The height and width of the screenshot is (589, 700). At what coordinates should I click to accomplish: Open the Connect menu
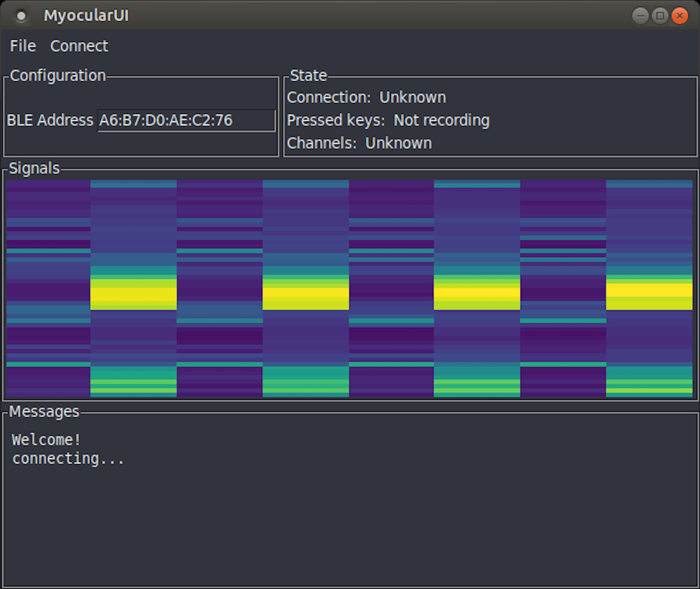(79, 46)
